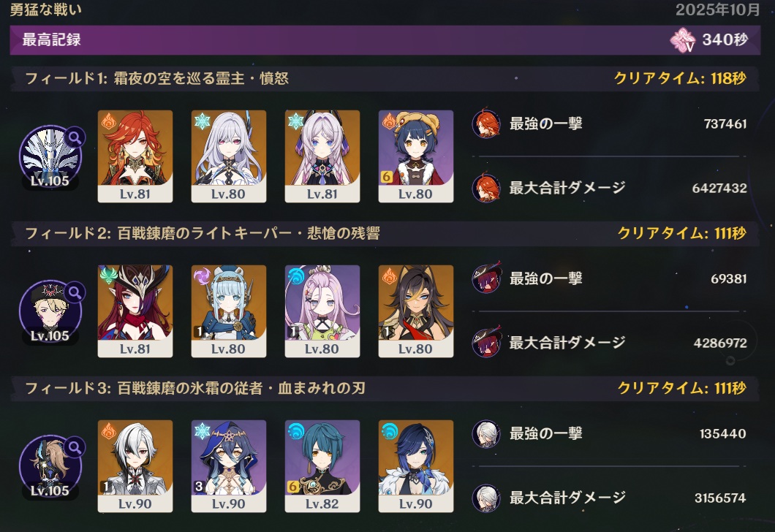Choose the blue-haired Electro Lv.80 card in Field 2
775x532 pixels.
pyautogui.click(x=228, y=311)
